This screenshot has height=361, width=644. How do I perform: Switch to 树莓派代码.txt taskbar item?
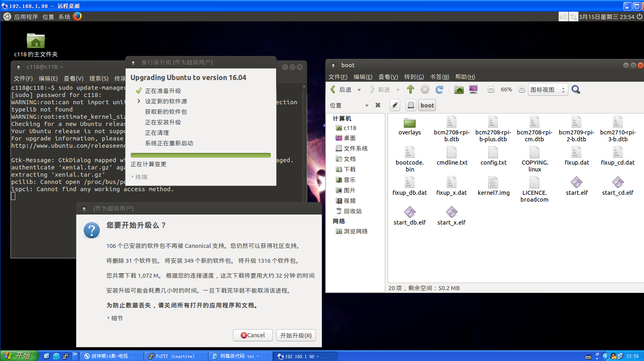tap(241, 356)
